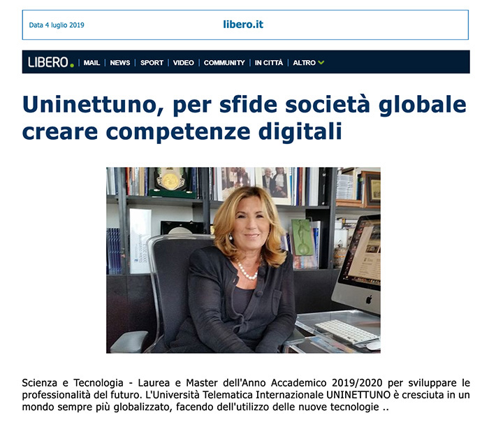Click the UNINETTUNO word in summary
Viewport: 489px width, 448px height.
(358, 395)
